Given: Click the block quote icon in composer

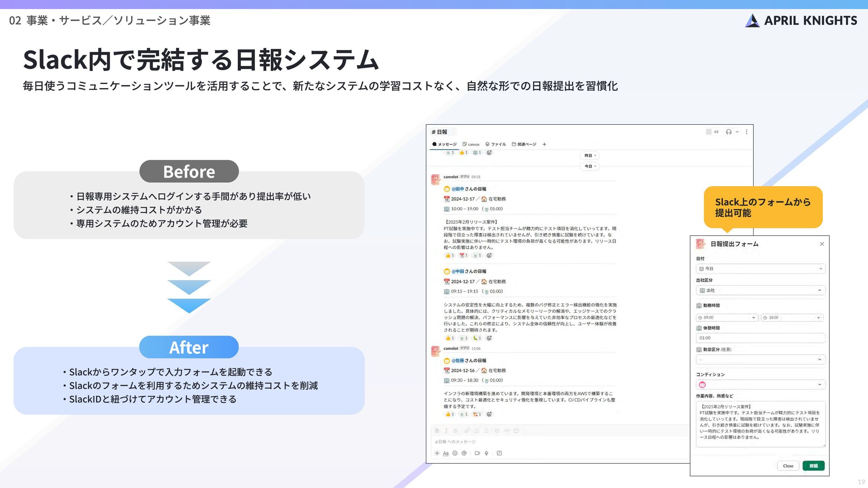Looking at the screenshot, I should [497, 431].
